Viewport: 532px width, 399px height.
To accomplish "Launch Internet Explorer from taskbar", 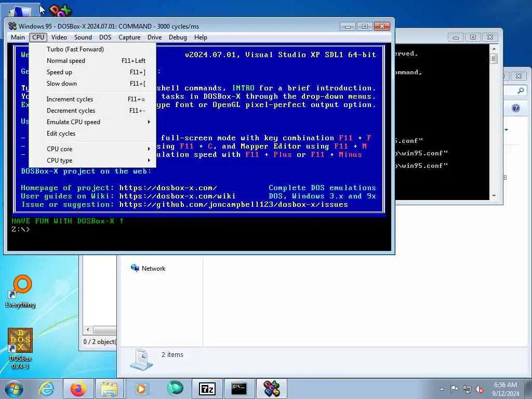I will pos(46,389).
